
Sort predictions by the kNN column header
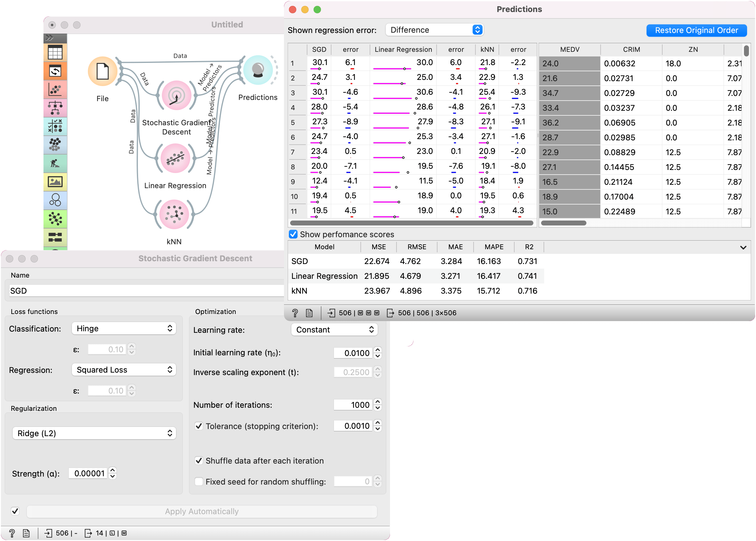pyautogui.click(x=487, y=49)
